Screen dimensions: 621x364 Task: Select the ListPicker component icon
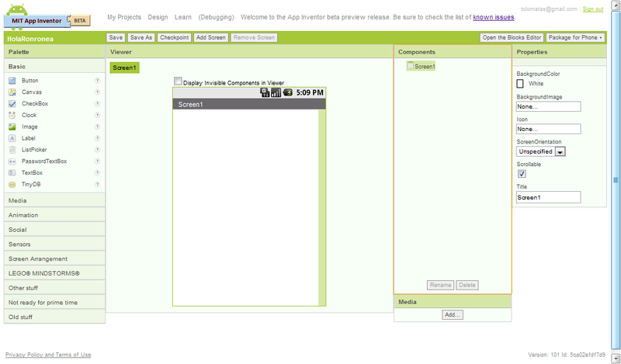(12, 150)
